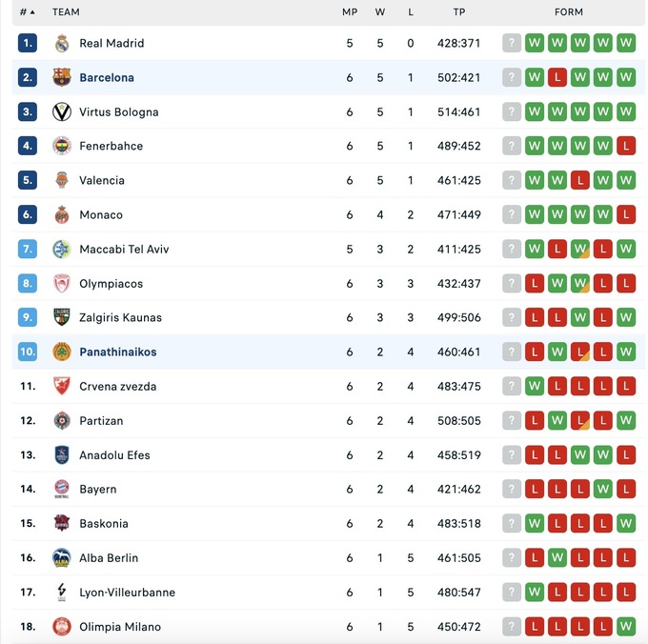Click the Barcelona team logo
Image resolution: width=648 pixels, height=644 pixels.
pos(62,77)
